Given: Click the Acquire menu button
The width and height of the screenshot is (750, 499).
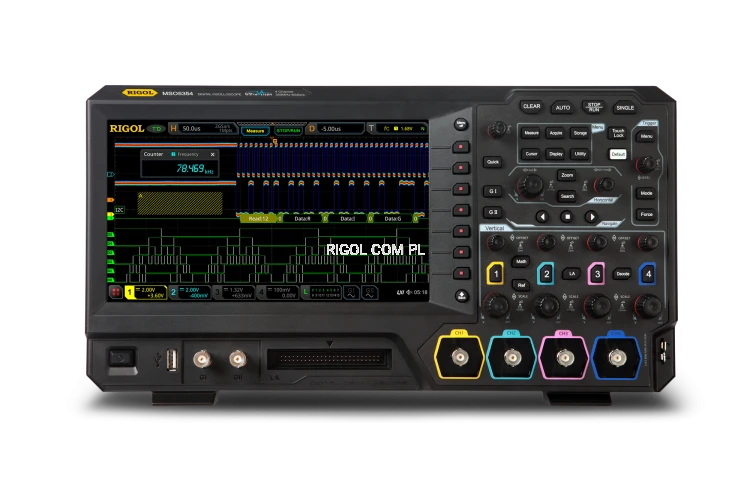Looking at the screenshot, I should tap(556, 133).
